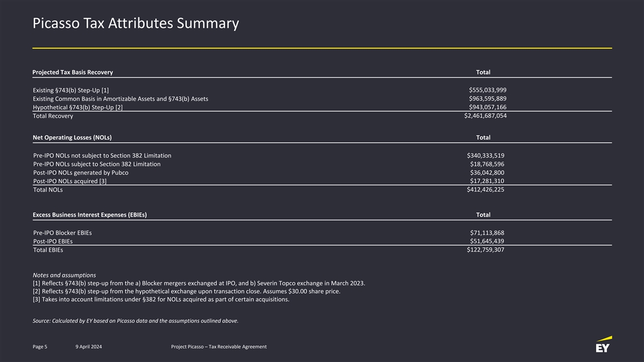This screenshot has width=644, height=362.
Task: Click the EY logo in the corner
Action: 603,345
